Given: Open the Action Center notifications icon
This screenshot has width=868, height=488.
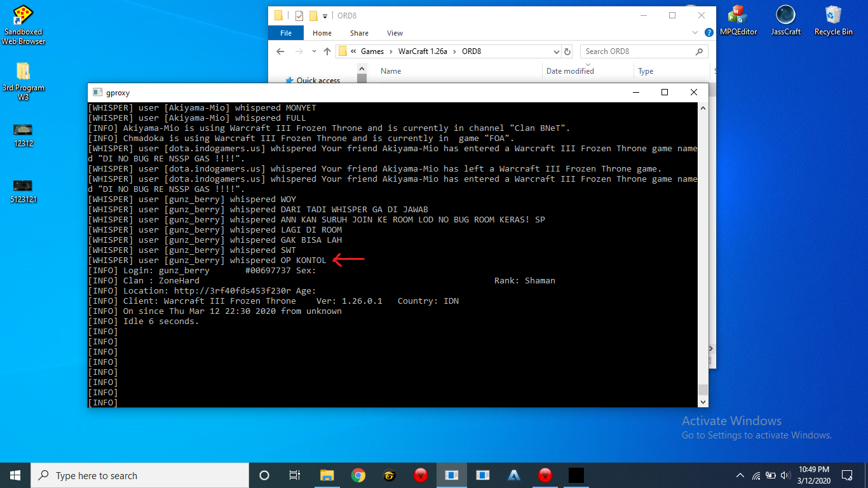Looking at the screenshot, I should (847, 475).
